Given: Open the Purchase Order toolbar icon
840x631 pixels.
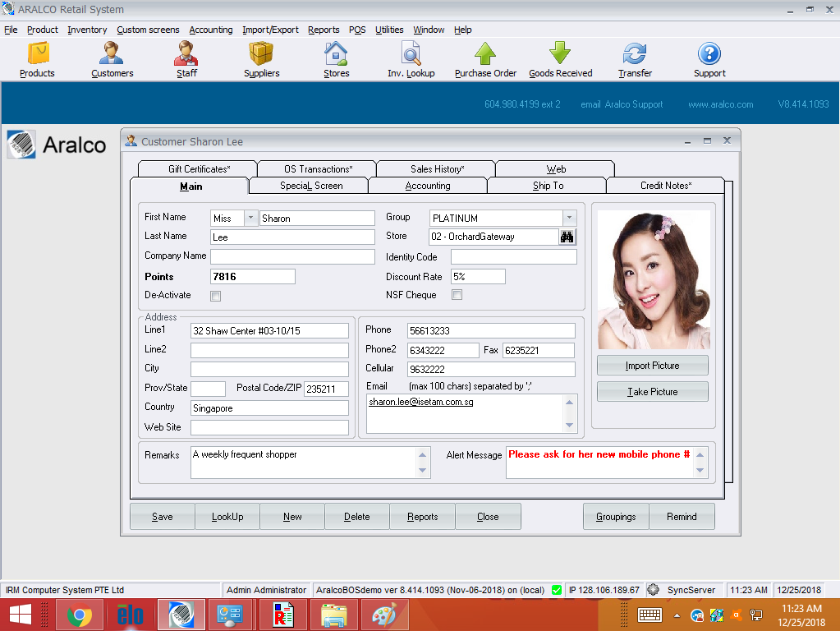Looking at the screenshot, I should click(x=485, y=59).
